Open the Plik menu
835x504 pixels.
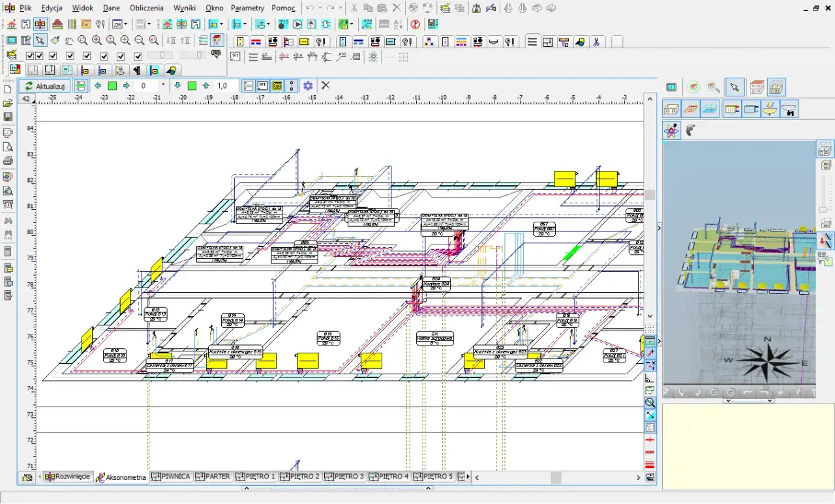[25, 8]
